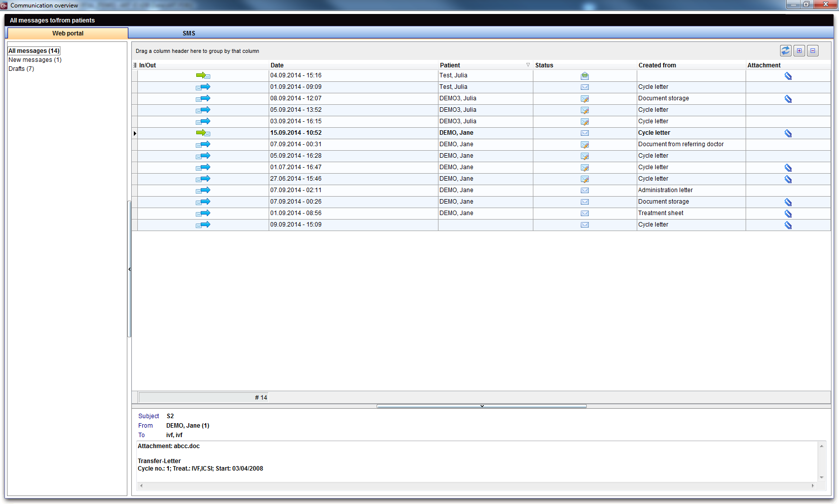Screen dimensions: 839x504
Task: Click the row indicator for 15.09.2014 - 10:52
Action: point(135,133)
